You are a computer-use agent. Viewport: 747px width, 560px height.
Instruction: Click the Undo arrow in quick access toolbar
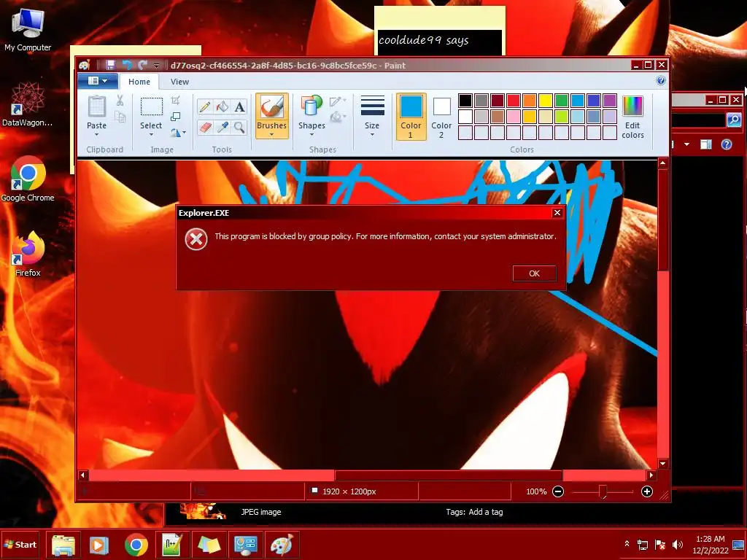pos(127,65)
